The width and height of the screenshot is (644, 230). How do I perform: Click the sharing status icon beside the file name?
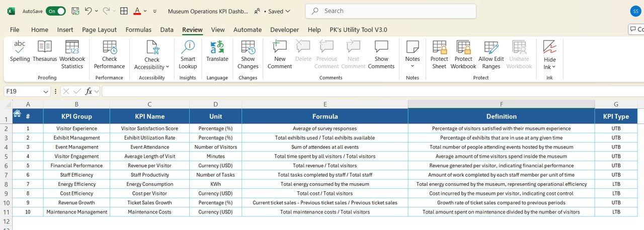(x=258, y=11)
